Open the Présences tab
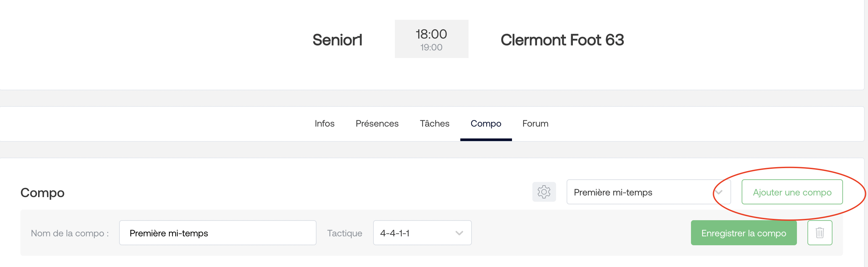This screenshot has width=868, height=267. click(x=377, y=124)
